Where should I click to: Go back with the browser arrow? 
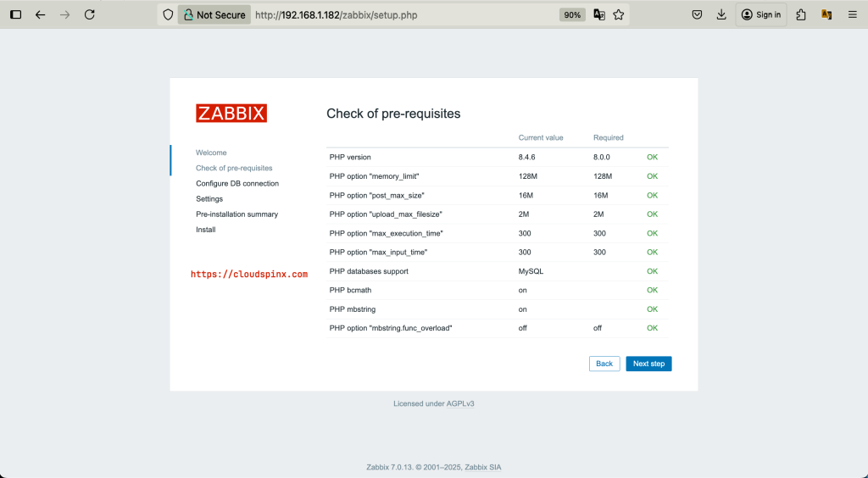pos(41,15)
